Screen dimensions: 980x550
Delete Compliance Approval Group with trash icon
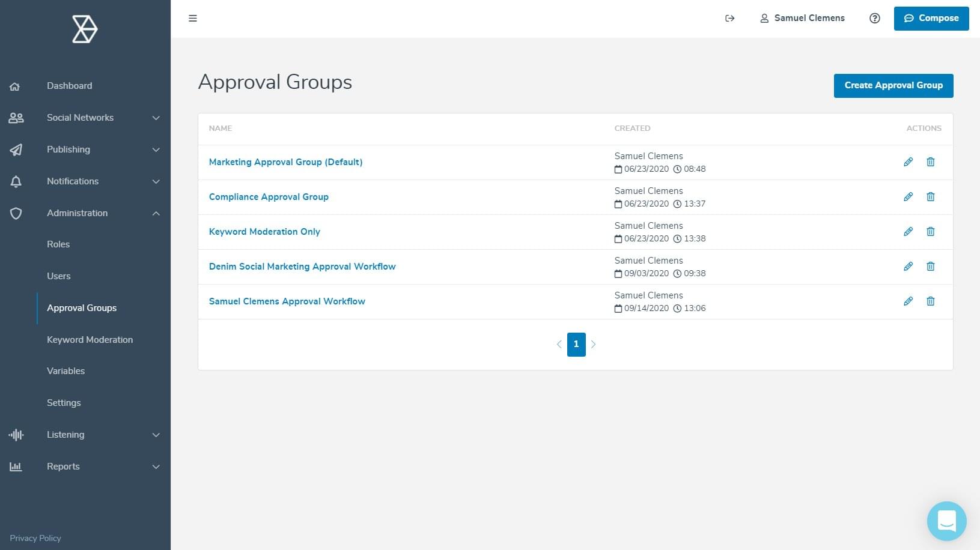(x=931, y=197)
